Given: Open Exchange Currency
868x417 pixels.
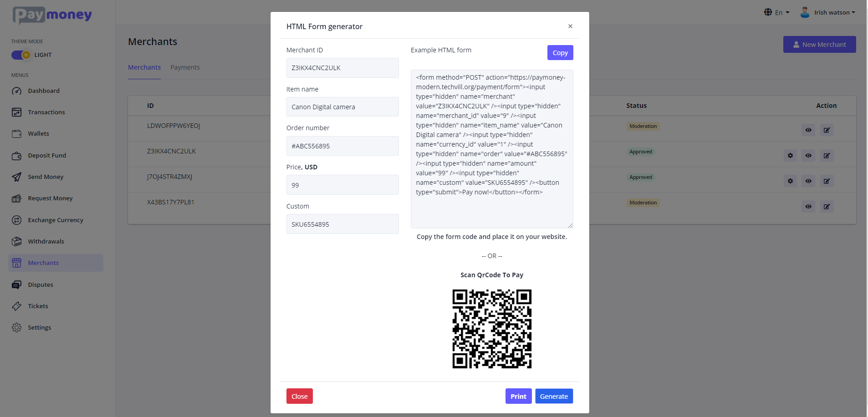Looking at the screenshot, I should click(x=55, y=220).
